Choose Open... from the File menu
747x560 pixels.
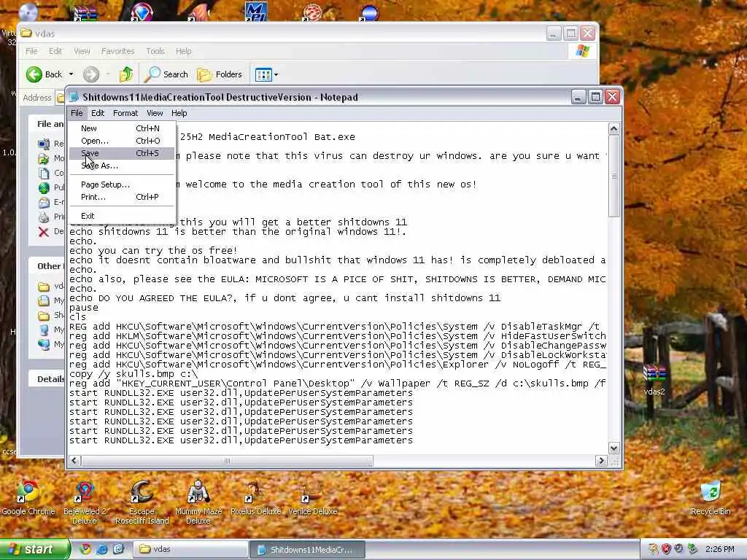(122, 141)
